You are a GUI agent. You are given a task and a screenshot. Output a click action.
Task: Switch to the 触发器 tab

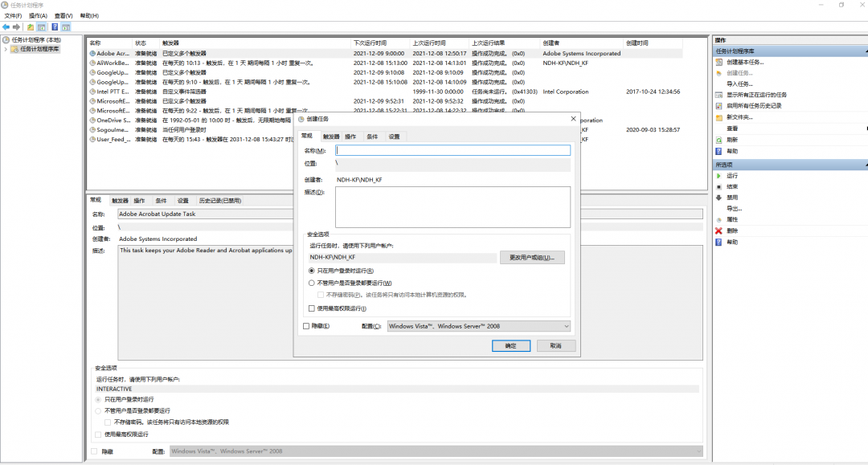(x=333, y=136)
